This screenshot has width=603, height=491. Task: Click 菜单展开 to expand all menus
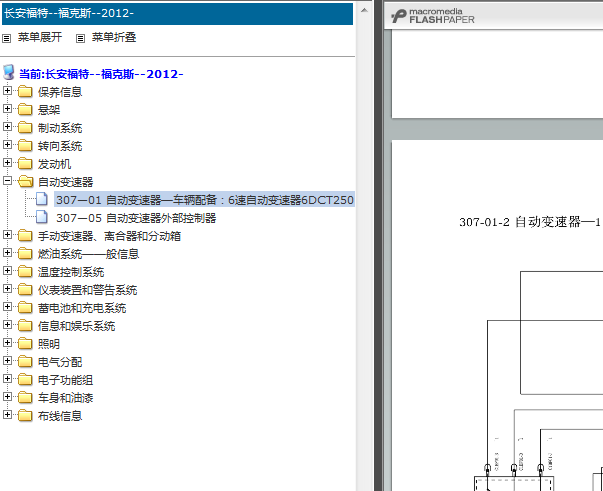(40, 37)
